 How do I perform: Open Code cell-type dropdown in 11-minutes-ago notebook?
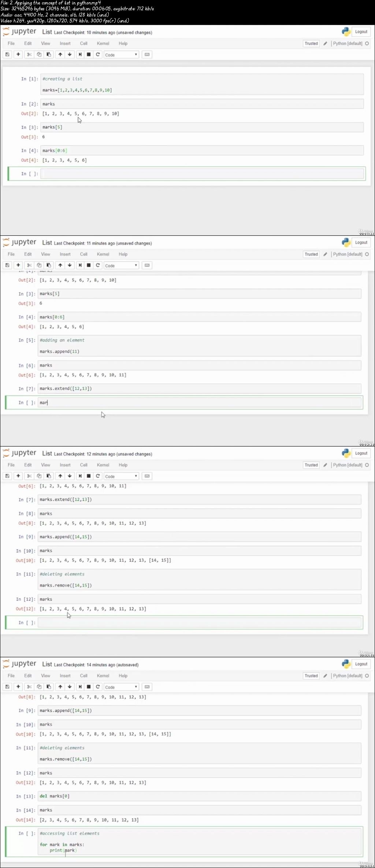coord(121,265)
